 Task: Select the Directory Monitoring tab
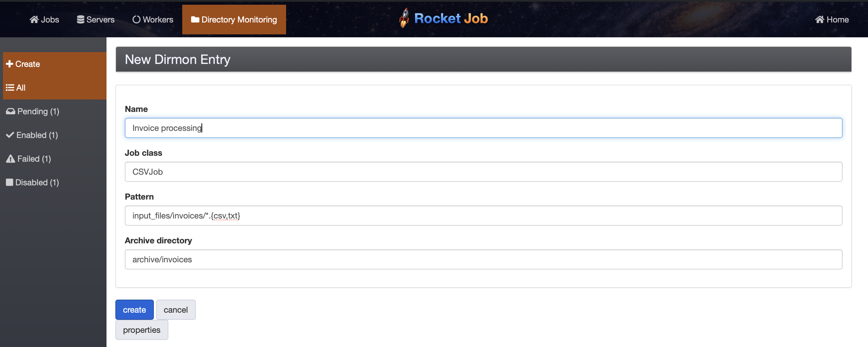234,20
